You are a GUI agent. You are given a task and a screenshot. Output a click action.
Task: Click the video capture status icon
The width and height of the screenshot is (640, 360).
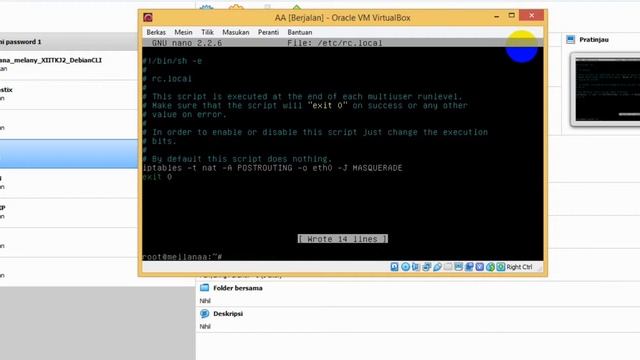pyautogui.click(x=469, y=267)
